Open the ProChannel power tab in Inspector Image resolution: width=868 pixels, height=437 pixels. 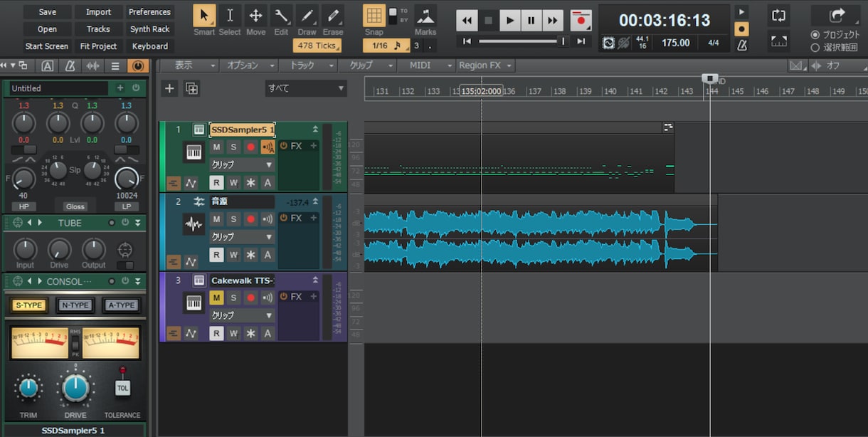[137, 65]
